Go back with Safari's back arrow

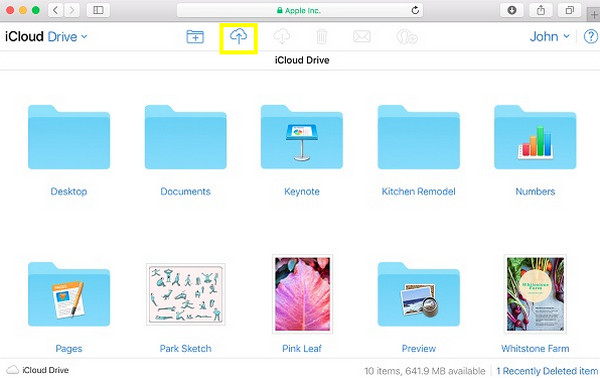pyautogui.click(x=55, y=10)
